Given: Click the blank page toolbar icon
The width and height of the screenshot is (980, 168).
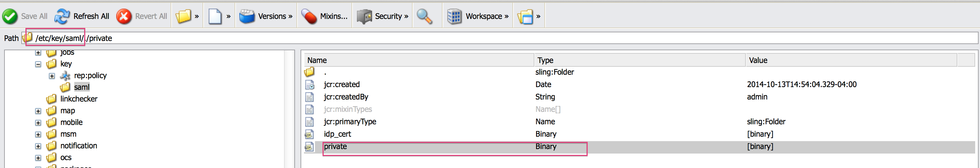Looking at the screenshot, I should click(x=215, y=17).
